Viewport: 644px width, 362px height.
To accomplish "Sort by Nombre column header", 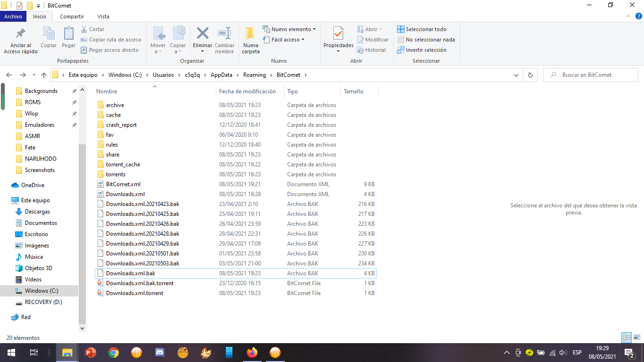I will click(155, 91).
